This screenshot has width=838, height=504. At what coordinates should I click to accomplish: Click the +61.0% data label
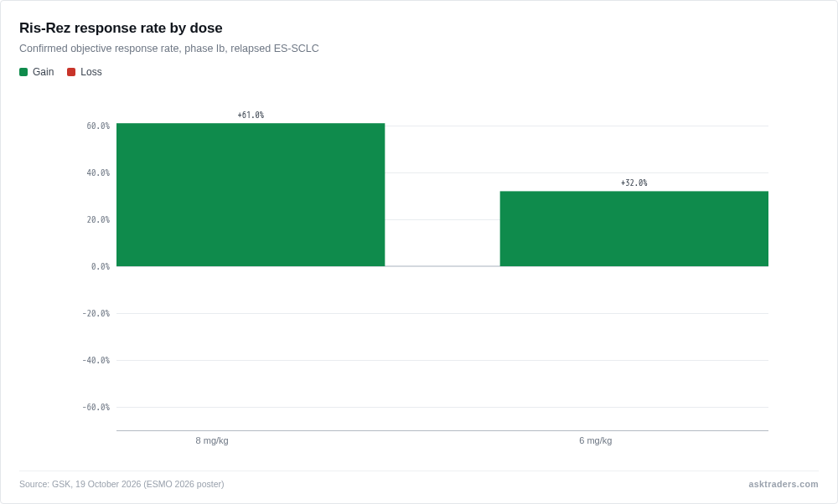[x=251, y=115]
